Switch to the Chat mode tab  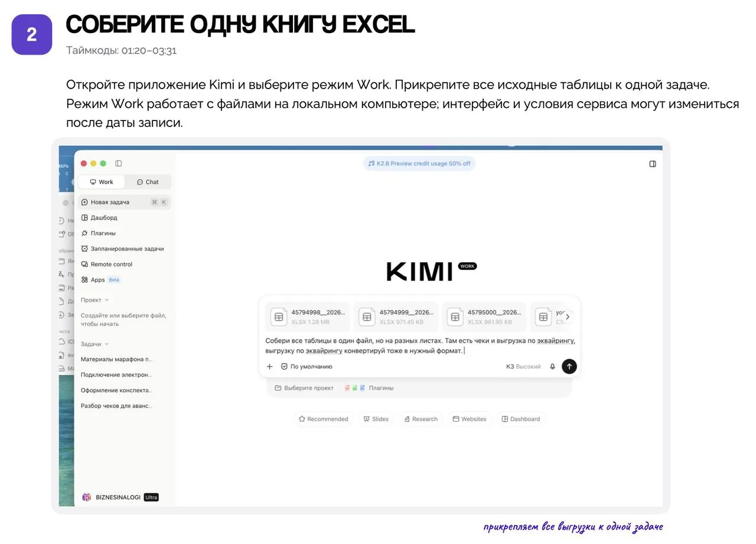pos(148,182)
